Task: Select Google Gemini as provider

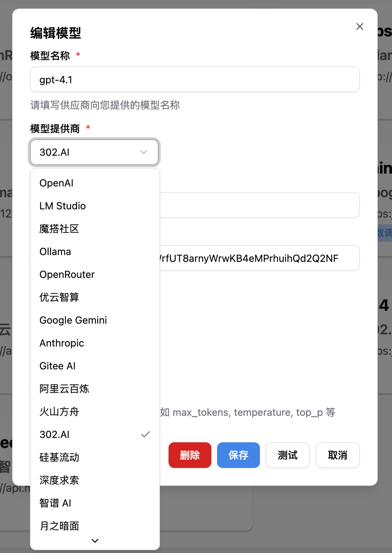Action: tap(73, 320)
